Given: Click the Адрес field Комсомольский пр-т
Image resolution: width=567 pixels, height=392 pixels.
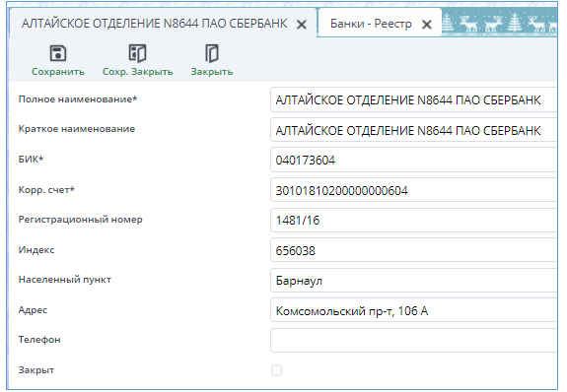Looking at the screenshot, I should [x=414, y=310].
